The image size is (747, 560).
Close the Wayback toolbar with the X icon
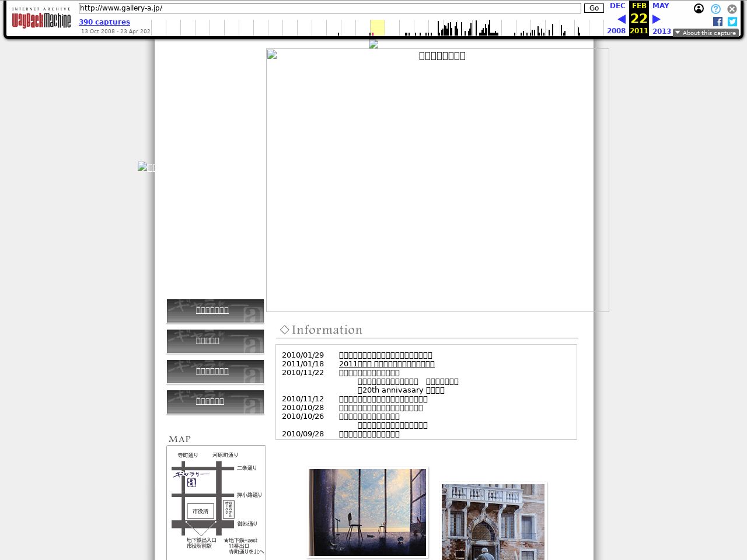(x=732, y=9)
